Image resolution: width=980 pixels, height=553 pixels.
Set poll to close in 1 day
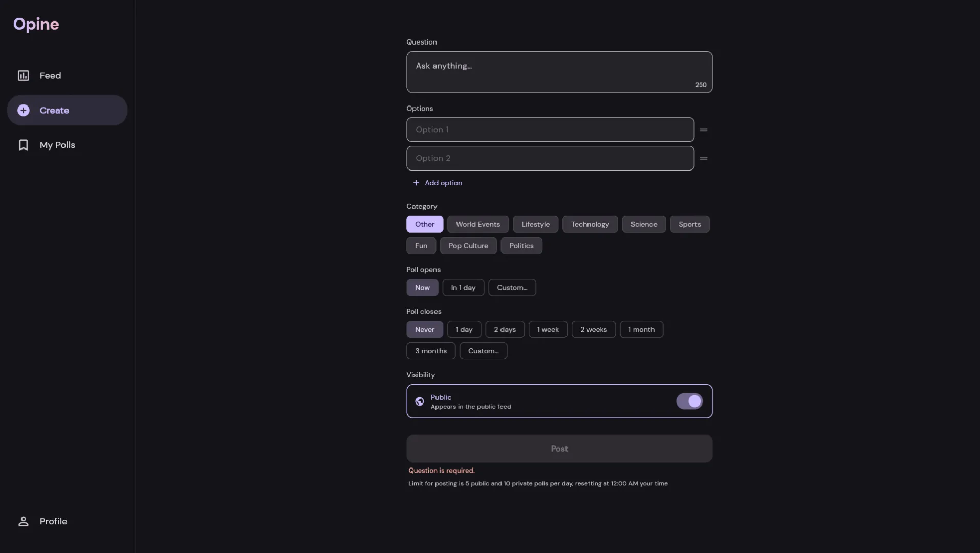tap(464, 330)
